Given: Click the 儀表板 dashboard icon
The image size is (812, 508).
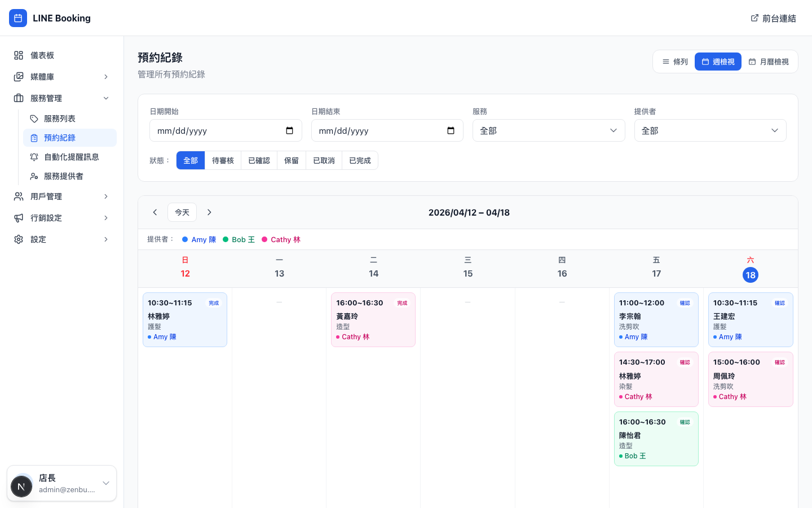Looking at the screenshot, I should coord(19,55).
